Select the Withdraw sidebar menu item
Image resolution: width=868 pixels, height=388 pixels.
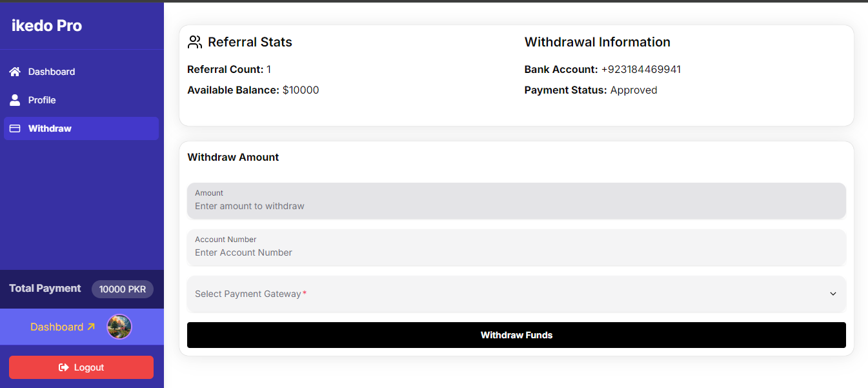pos(50,128)
